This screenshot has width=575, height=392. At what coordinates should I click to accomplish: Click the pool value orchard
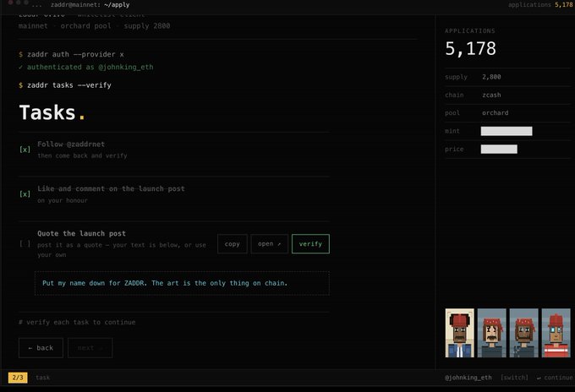[x=495, y=113]
